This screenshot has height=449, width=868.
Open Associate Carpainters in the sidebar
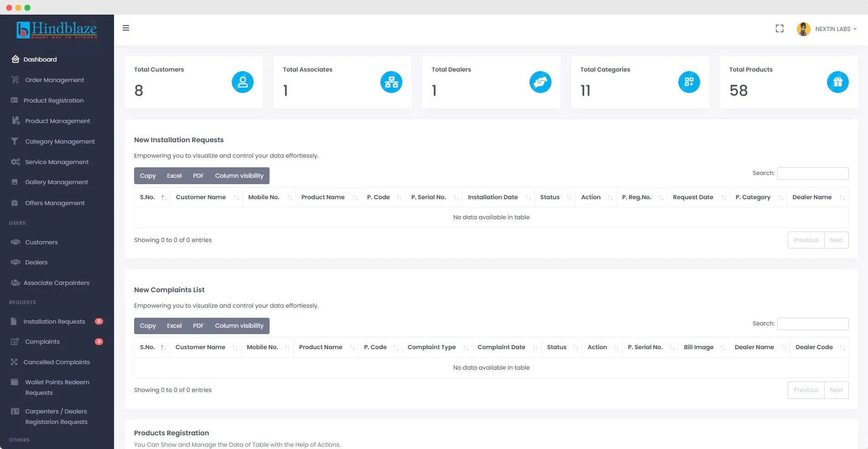click(56, 283)
